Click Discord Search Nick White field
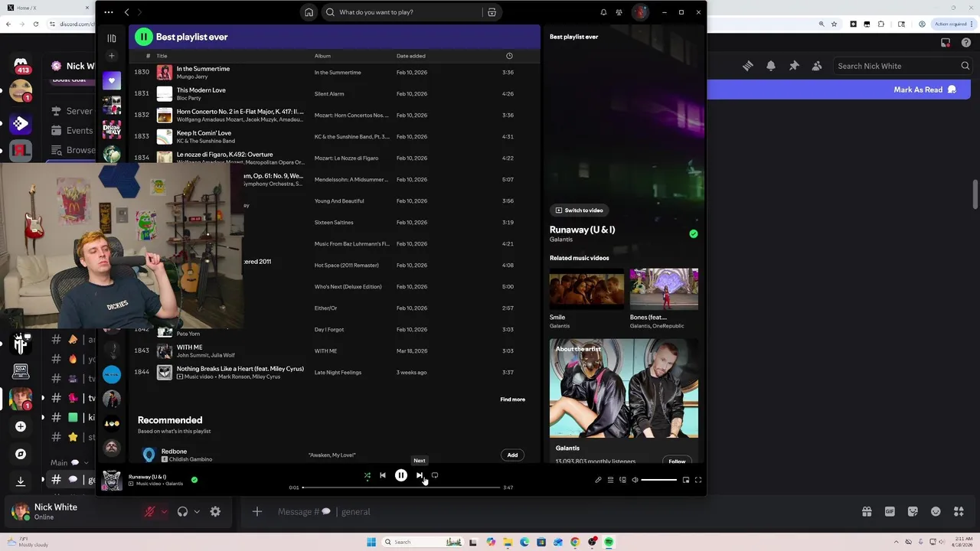 click(902, 66)
